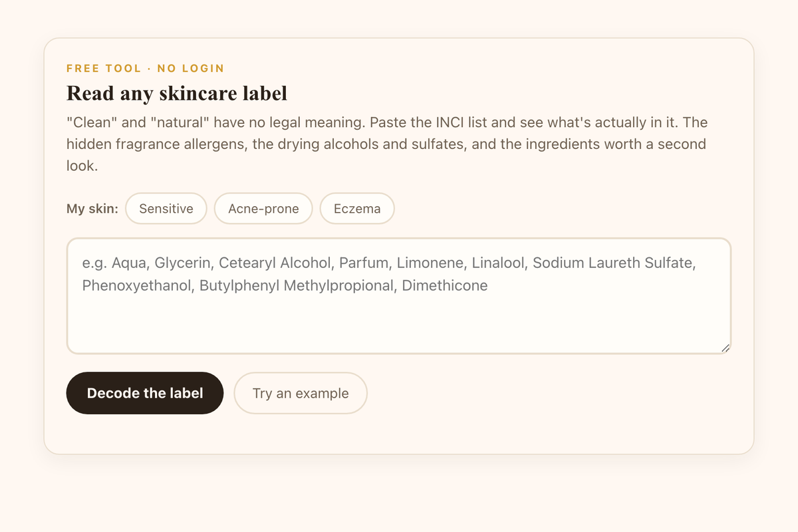Toggle the Sensitive skin chip
Screen dimensions: 798x532
166,209
